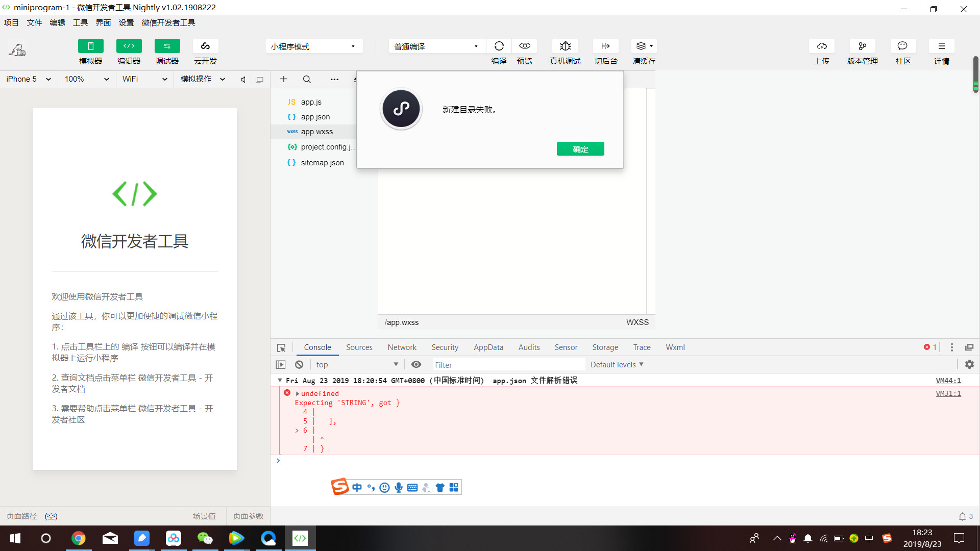The height and width of the screenshot is (551, 980).
Task: Switch to the Network tab
Action: click(402, 347)
